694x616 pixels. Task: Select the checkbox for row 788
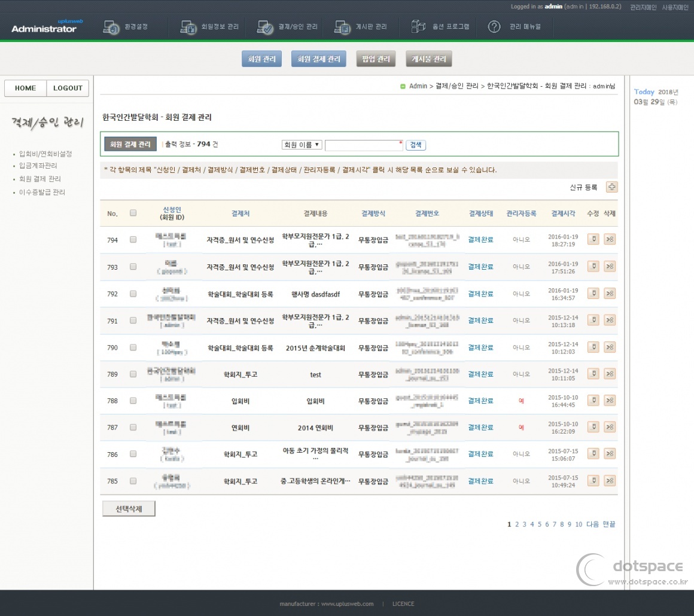click(x=133, y=401)
